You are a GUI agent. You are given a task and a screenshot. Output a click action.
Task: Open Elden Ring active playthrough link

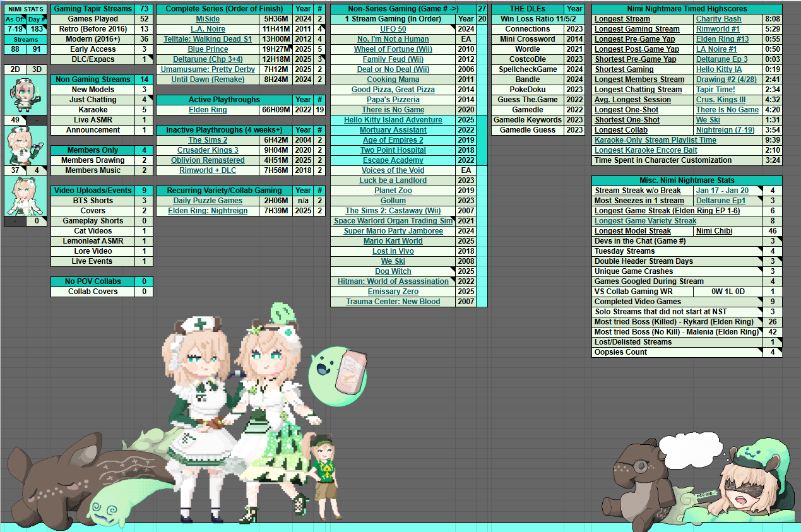[208, 110]
